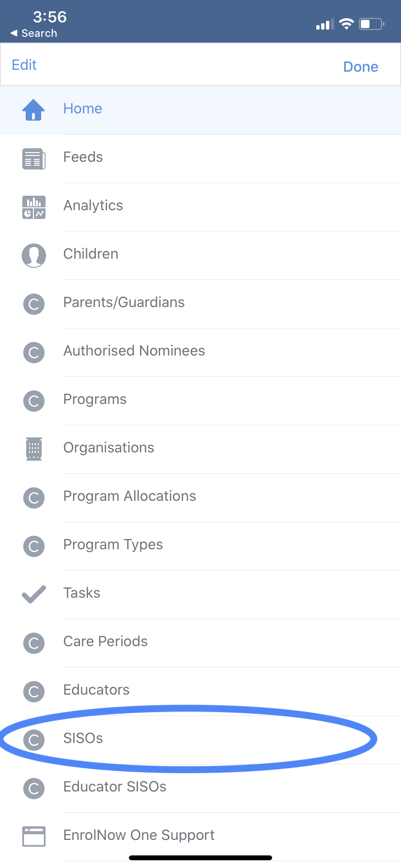Screen dimensions: 401x868
Task: Tap the Analytics chart icon
Action: click(x=33, y=207)
